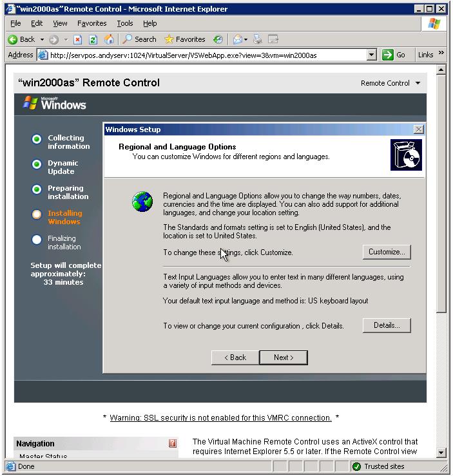Click the "33 minutes" setup estimate text
The width and height of the screenshot is (453, 476).
click(63, 282)
